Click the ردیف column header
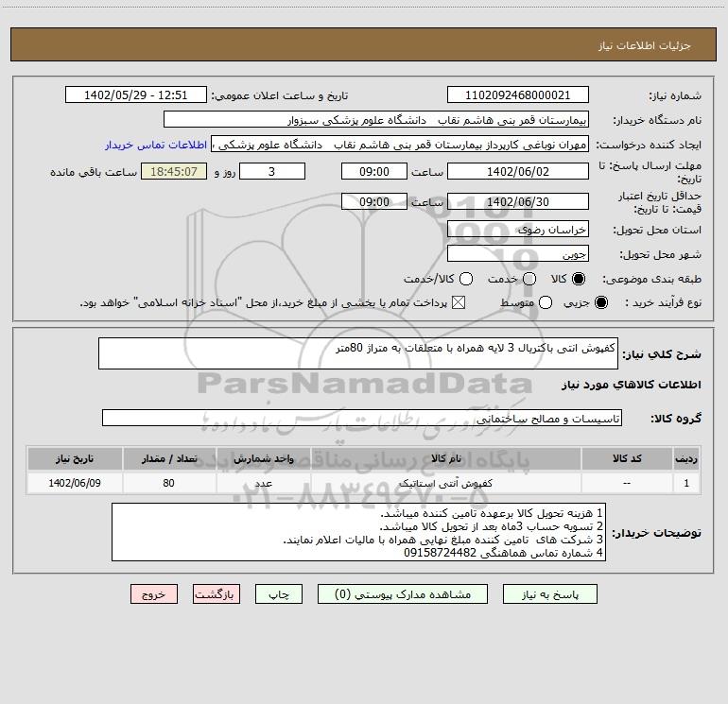728x704 pixels. point(686,458)
